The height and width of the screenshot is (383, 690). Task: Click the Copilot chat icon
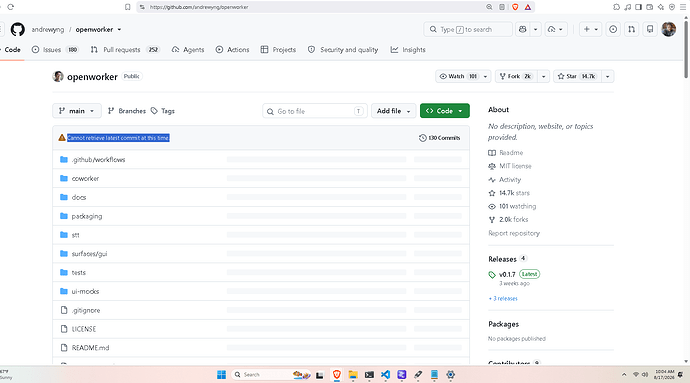pyautogui.click(x=522, y=29)
